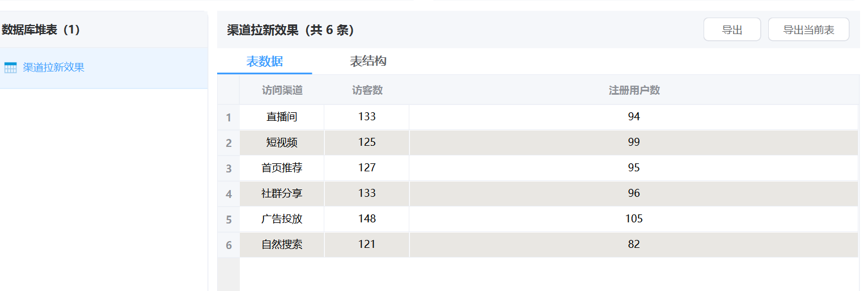Image resolution: width=868 pixels, height=291 pixels.
Task: Click the 访客数 column header
Action: click(x=367, y=90)
